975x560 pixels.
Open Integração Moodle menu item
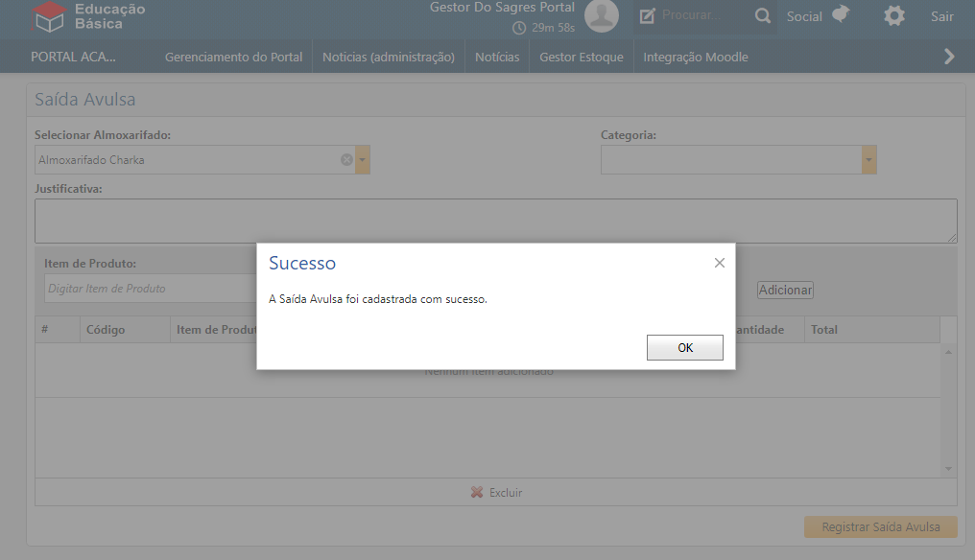coord(695,57)
